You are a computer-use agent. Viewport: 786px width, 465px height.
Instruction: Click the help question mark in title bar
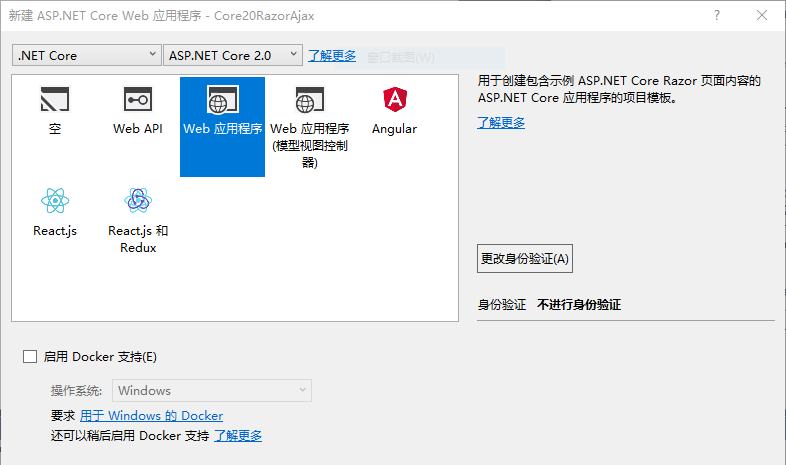click(x=717, y=16)
